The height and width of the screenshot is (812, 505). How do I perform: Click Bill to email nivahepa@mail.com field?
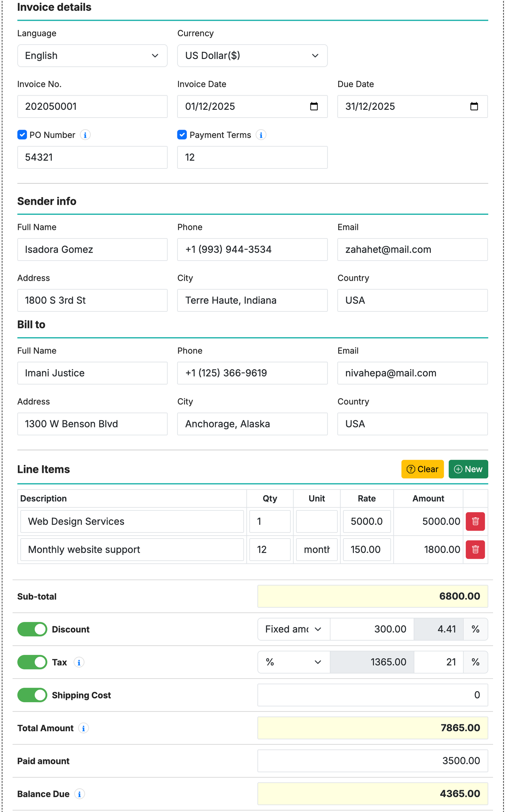(413, 373)
